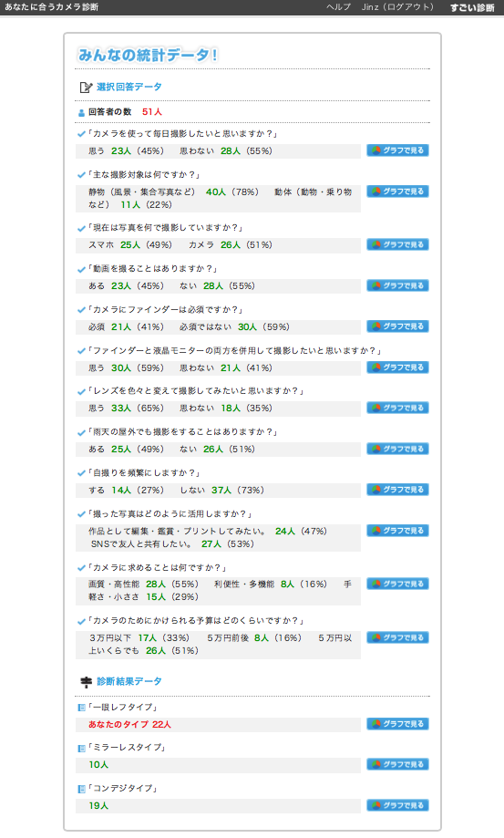Click the 診断結果データ signpost icon

(x=86, y=682)
